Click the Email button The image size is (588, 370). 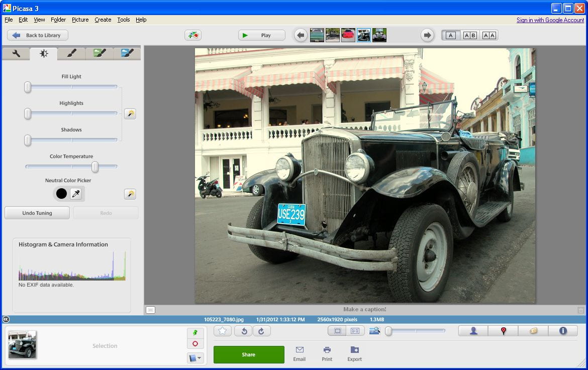299,354
